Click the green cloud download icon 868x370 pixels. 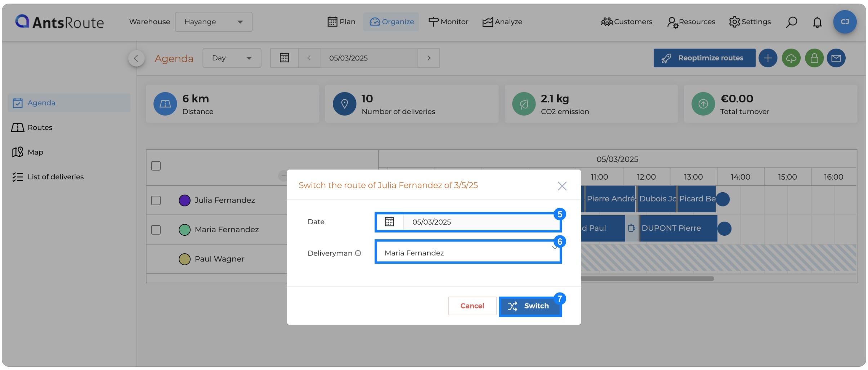791,58
